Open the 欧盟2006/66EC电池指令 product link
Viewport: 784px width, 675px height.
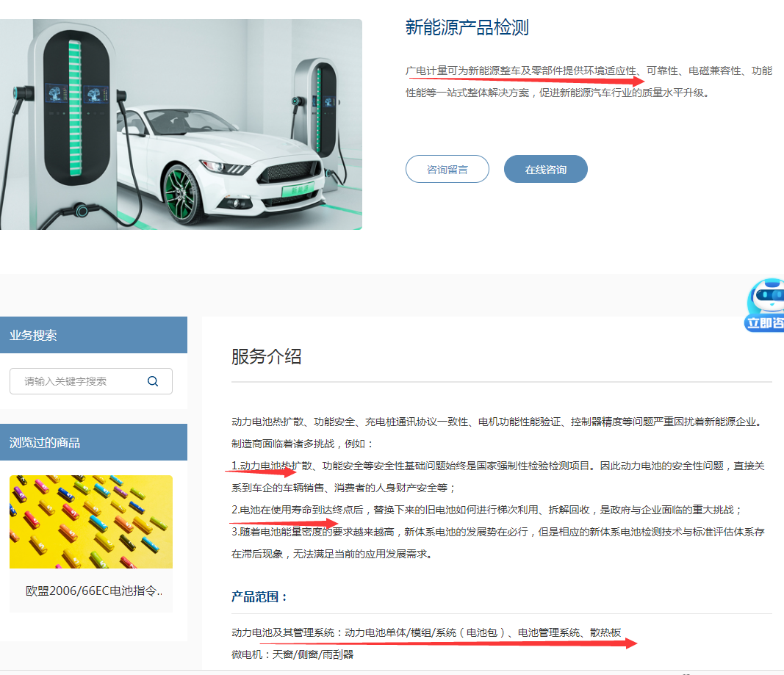pos(94,591)
